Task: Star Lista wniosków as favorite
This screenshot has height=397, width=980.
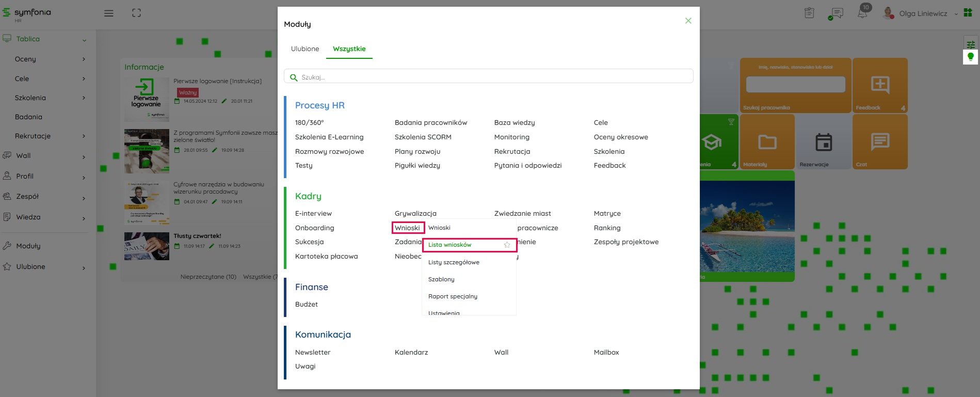Action: [507, 245]
